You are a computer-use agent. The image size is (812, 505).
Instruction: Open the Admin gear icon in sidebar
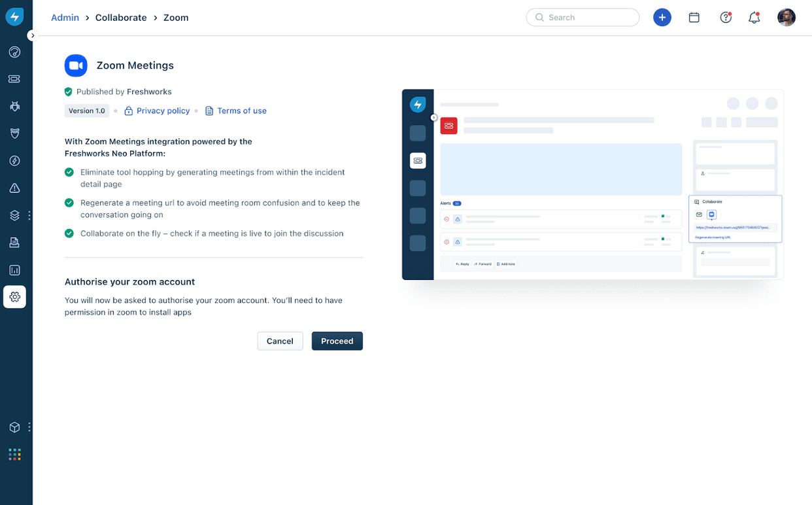point(14,297)
